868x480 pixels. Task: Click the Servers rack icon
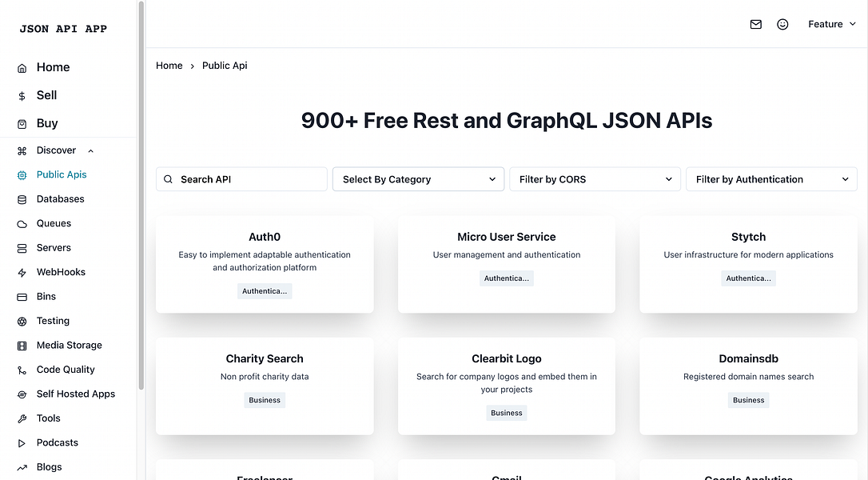(x=22, y=248)
